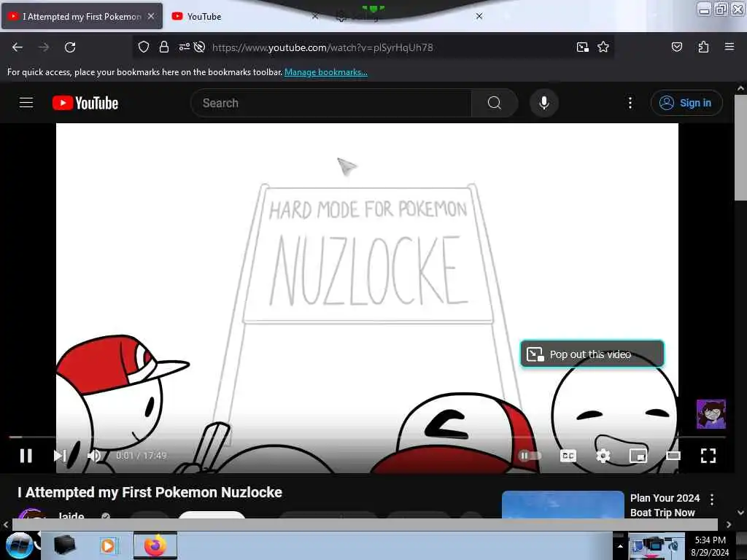Click the YouTube search magnifier button
Viewport: 747px width, 560px height.
pos(495,103)
